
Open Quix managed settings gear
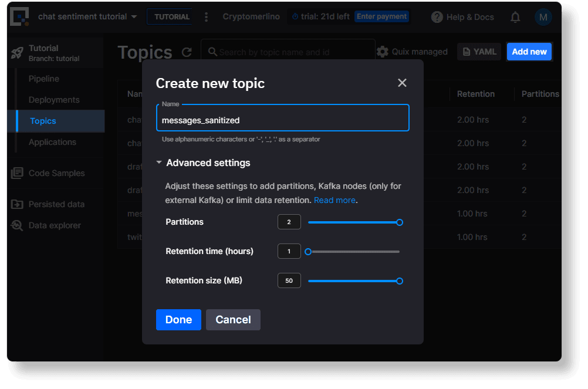[x=383, y=52]
